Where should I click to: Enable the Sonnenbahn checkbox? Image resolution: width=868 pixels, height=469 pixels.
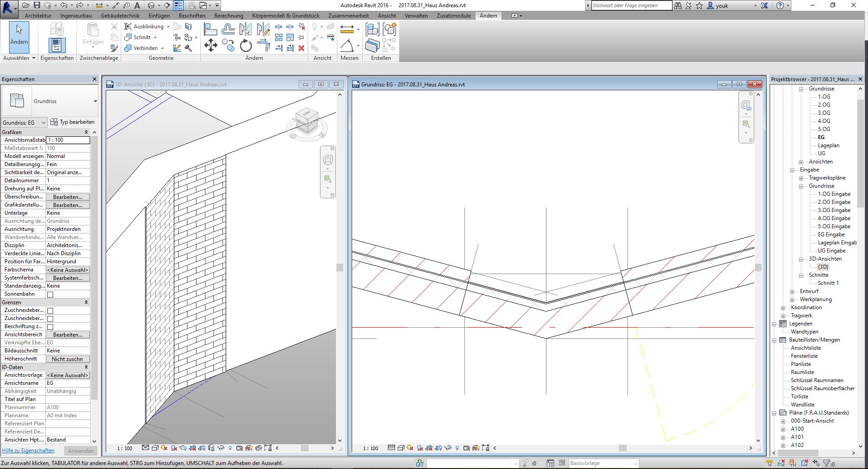[x=50, y=294]
